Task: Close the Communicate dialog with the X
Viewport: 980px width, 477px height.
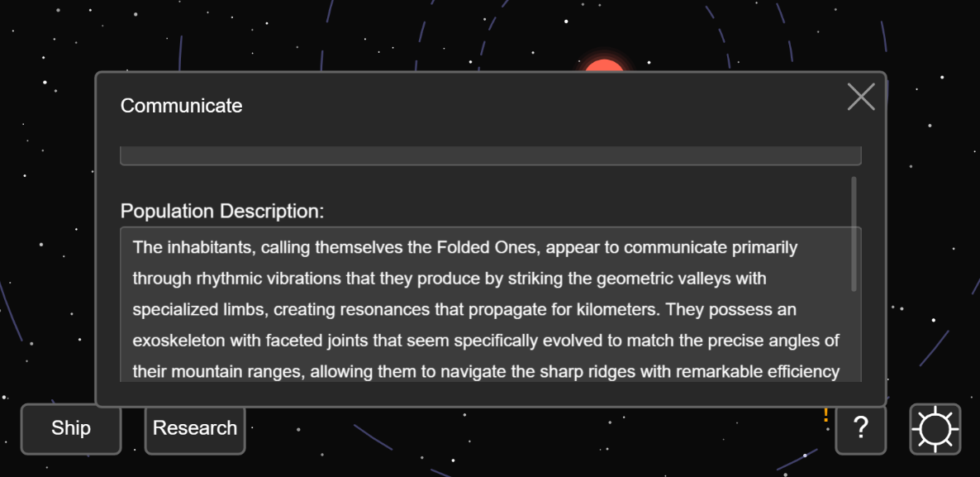Action: [861, 97]
